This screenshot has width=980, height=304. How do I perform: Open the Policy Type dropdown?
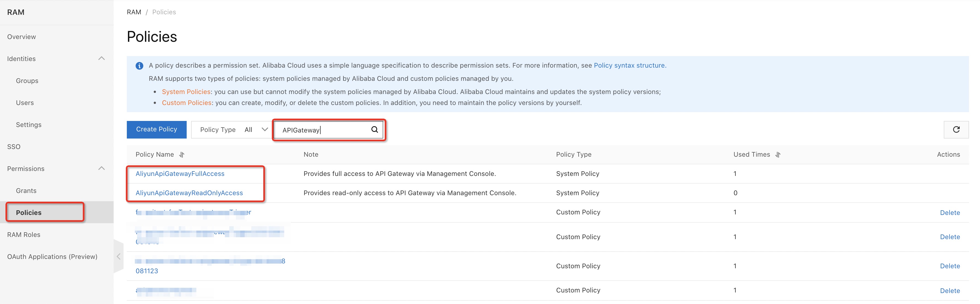(x=232, y=129)
